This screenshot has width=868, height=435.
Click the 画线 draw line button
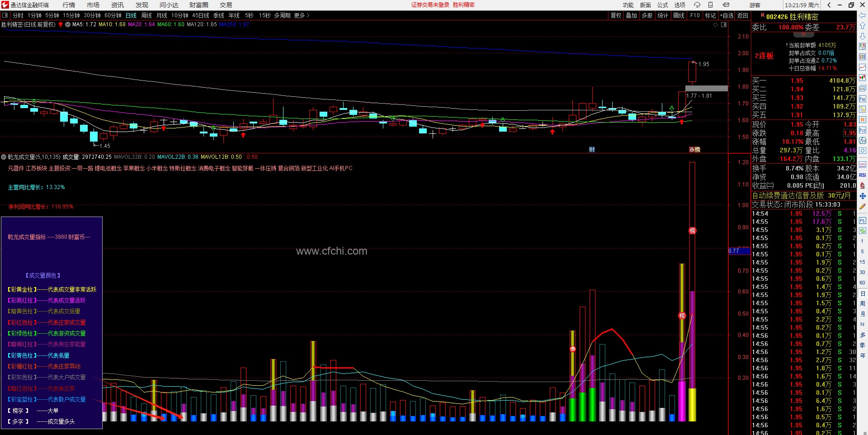(679, 15)
